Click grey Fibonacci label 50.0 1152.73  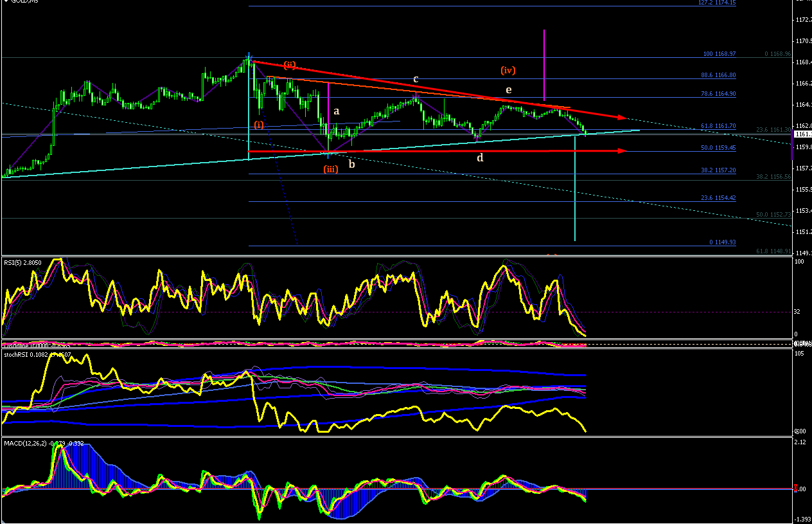[x=773, y=214]
